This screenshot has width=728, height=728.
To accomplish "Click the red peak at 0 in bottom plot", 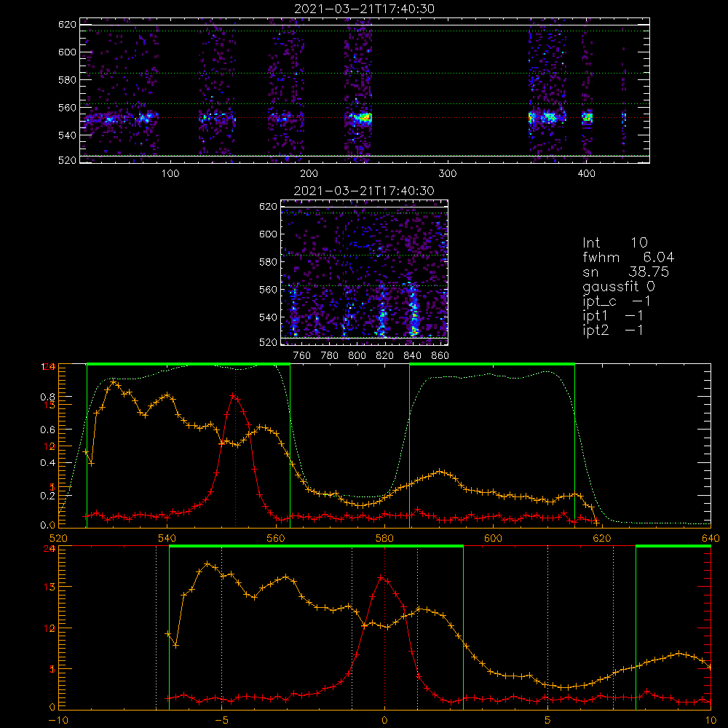I will 381,577.
